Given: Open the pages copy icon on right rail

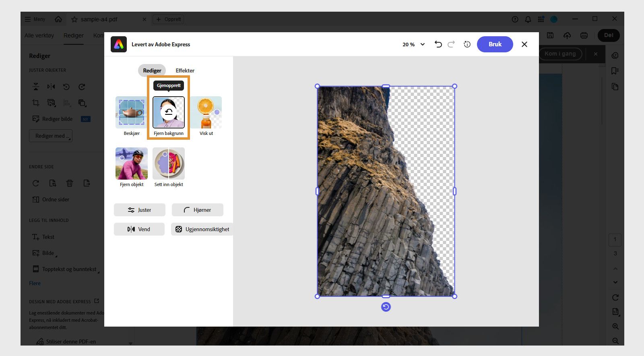Looking at the screenshot, I should point(615,87).
